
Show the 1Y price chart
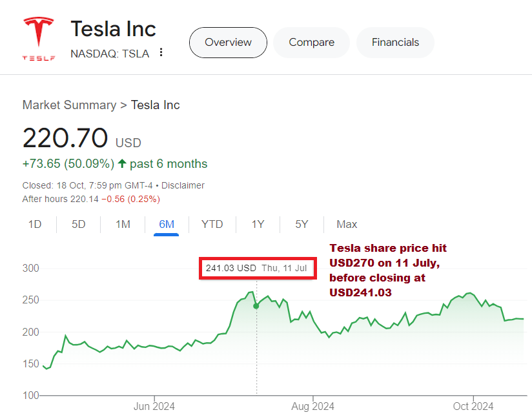(x=258, y=225)
